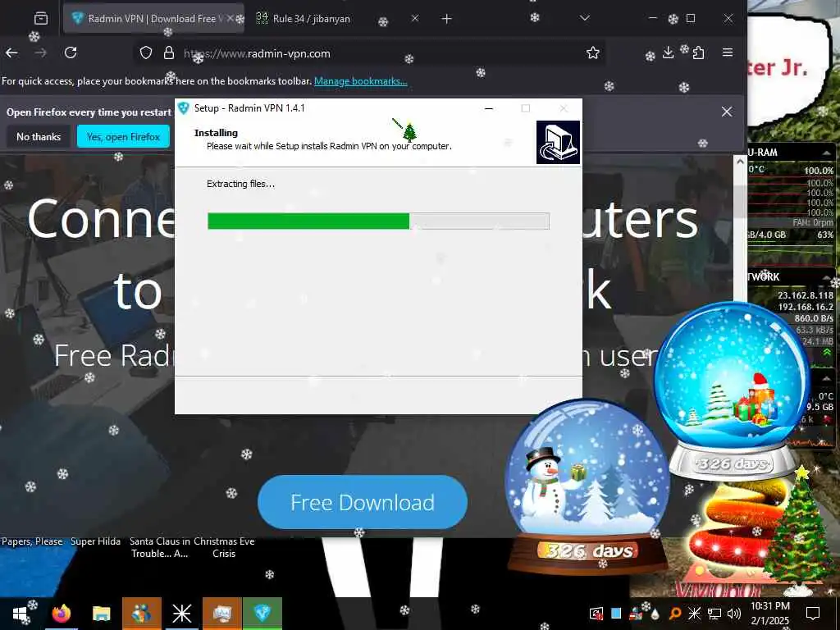Open the network tray icon
The width and height of the screenshot is (840, 630).
(714, 614)
